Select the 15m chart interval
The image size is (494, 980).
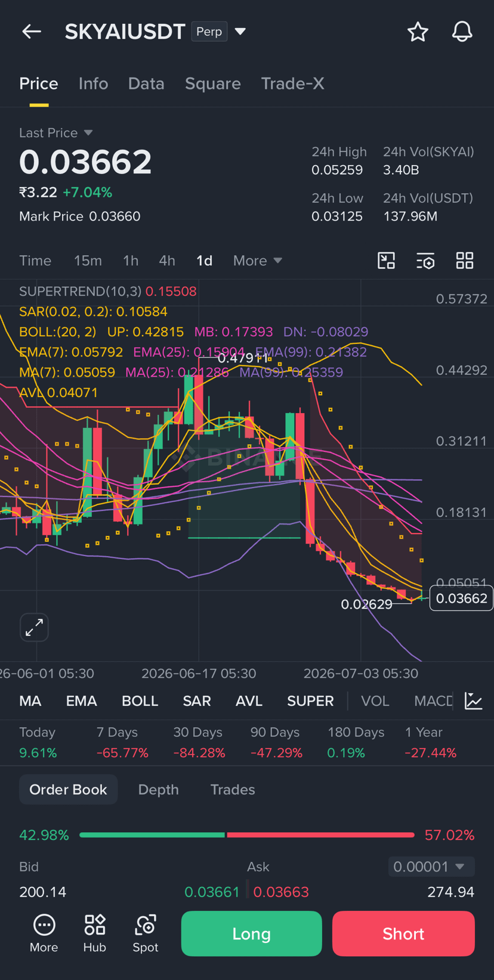pos(88,260)
